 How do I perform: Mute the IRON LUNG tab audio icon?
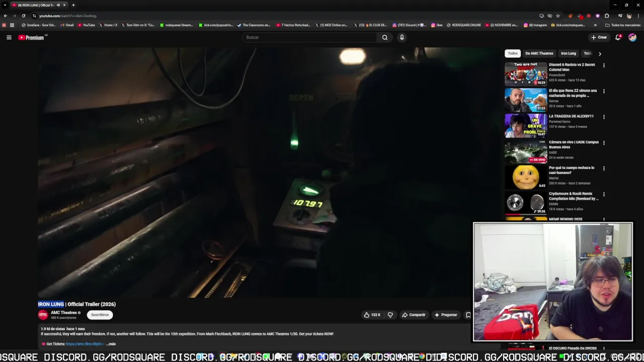(58, 5)
